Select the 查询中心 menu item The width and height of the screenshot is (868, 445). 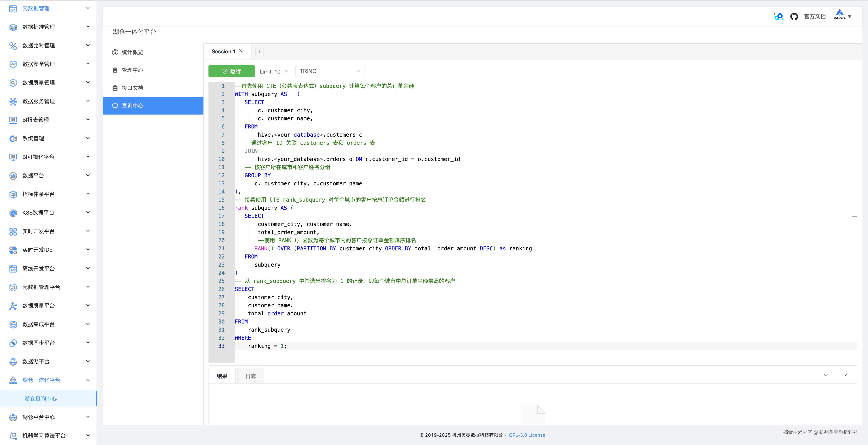(x=132, y=106)
